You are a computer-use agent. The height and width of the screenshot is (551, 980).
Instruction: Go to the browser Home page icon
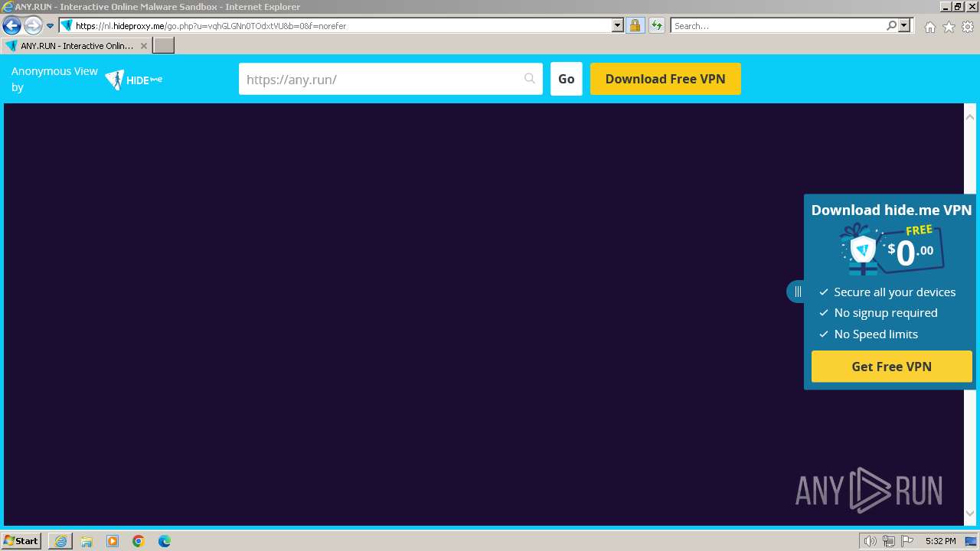click(929, 27)
